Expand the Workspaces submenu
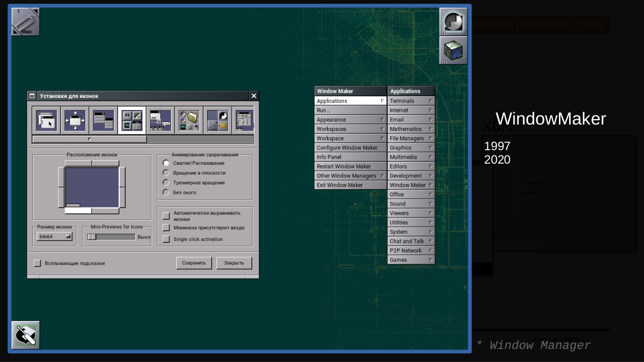 [351, 129]
